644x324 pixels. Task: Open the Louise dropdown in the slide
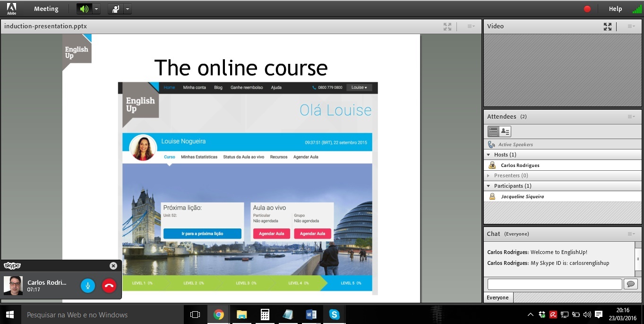click(360, 88)
